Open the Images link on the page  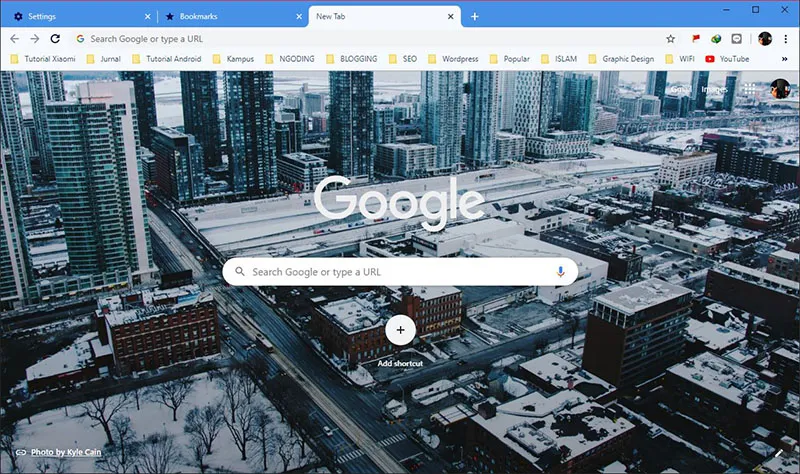[x=714, y=89]
